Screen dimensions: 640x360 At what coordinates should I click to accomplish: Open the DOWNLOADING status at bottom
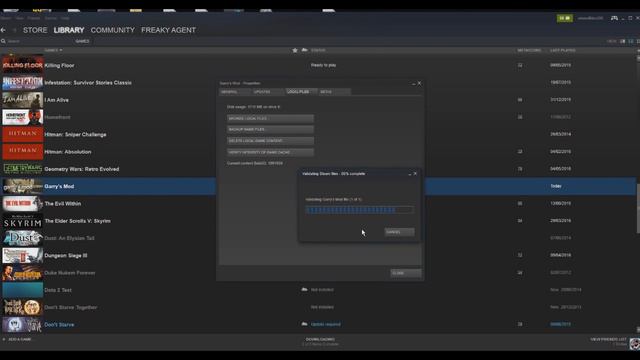pos(320,341)
